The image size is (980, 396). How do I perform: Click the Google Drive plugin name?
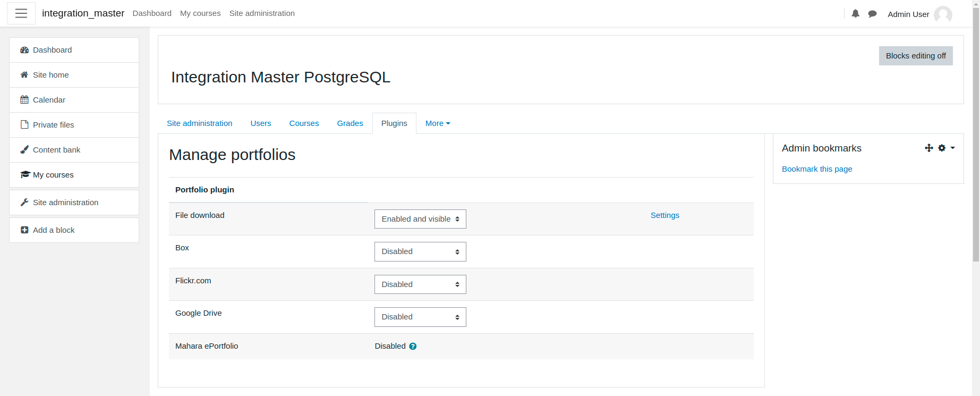tap(199, 313)
